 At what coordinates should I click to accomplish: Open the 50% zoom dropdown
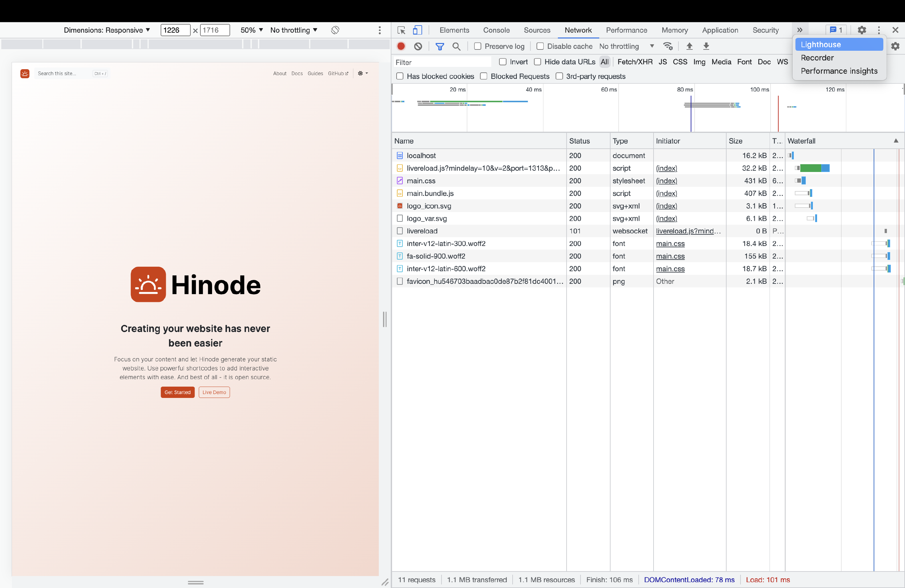pos(251,30)
